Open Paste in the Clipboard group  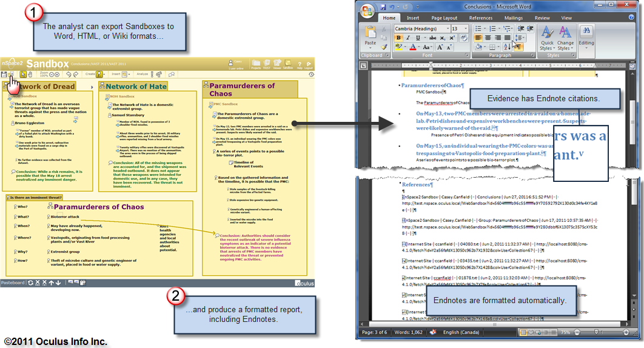(x=371, y=37)
